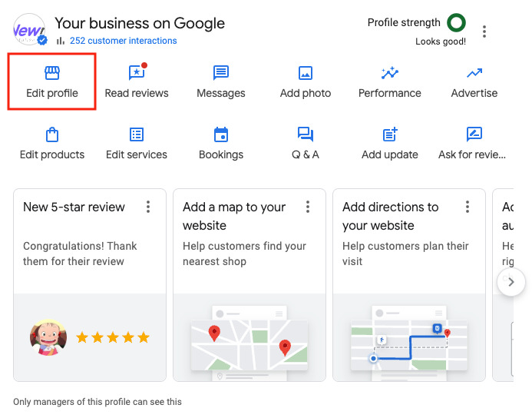532x418 pixels.
Task: Click the 'Add a map to your website' title
Action: coord(234,216)
